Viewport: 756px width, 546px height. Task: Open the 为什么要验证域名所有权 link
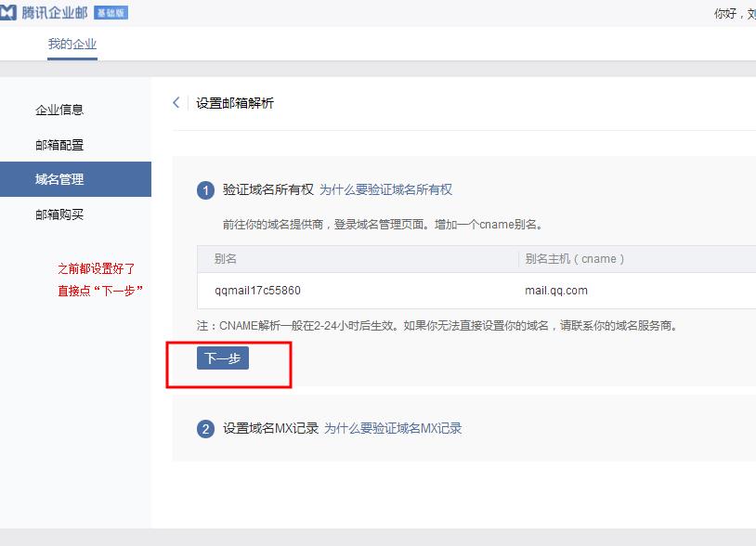(x=385, y=189)
